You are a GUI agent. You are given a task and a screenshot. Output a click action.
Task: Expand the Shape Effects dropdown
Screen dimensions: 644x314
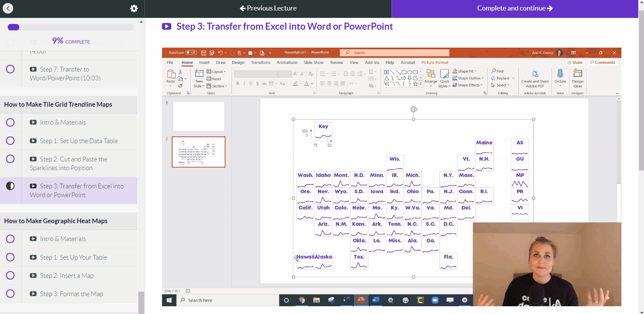[468, 85]
